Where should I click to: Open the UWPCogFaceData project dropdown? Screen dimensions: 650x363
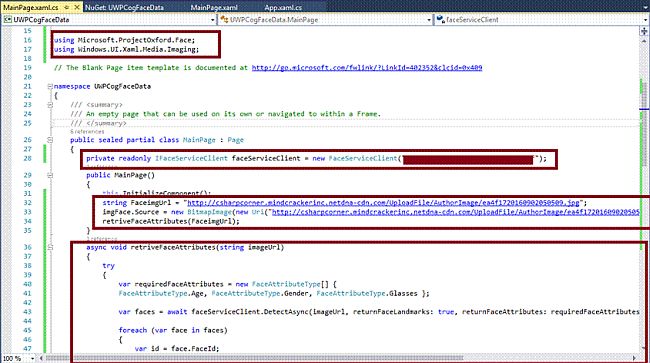point(213,19)
